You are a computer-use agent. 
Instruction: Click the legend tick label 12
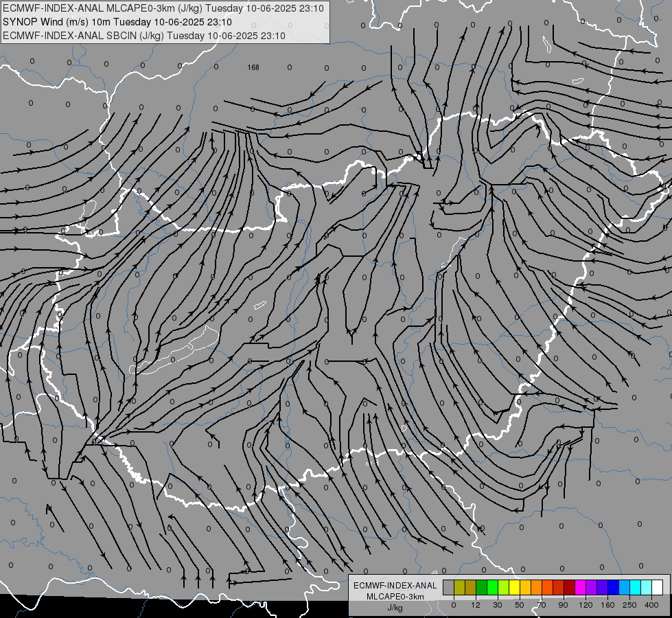pos(476,605)
